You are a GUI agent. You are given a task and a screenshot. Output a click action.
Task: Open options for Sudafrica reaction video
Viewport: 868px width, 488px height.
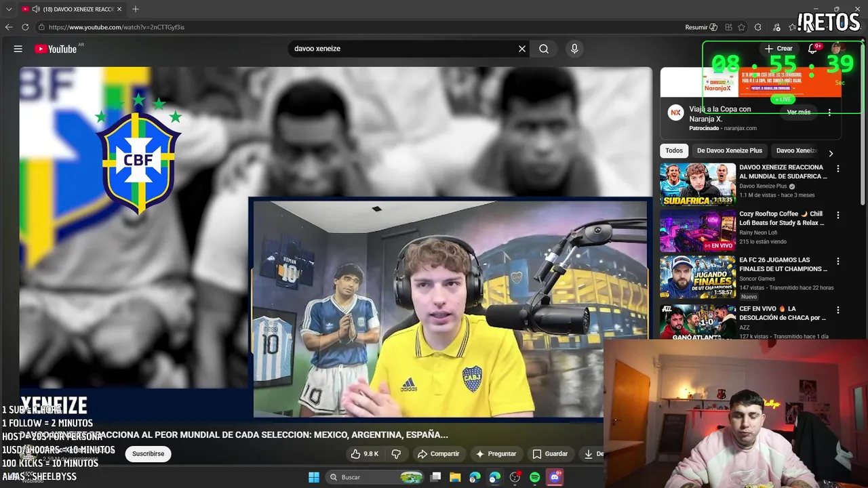coord(837,169)
